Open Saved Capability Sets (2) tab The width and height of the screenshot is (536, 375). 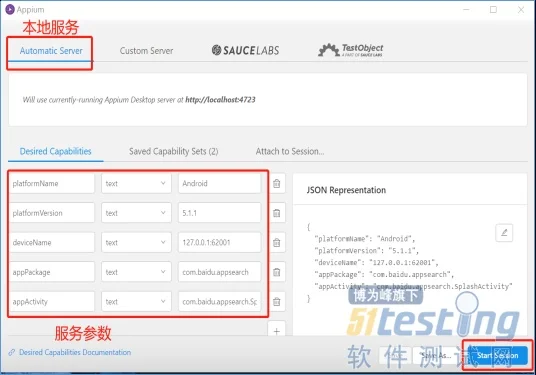click(x=174, y=151)
